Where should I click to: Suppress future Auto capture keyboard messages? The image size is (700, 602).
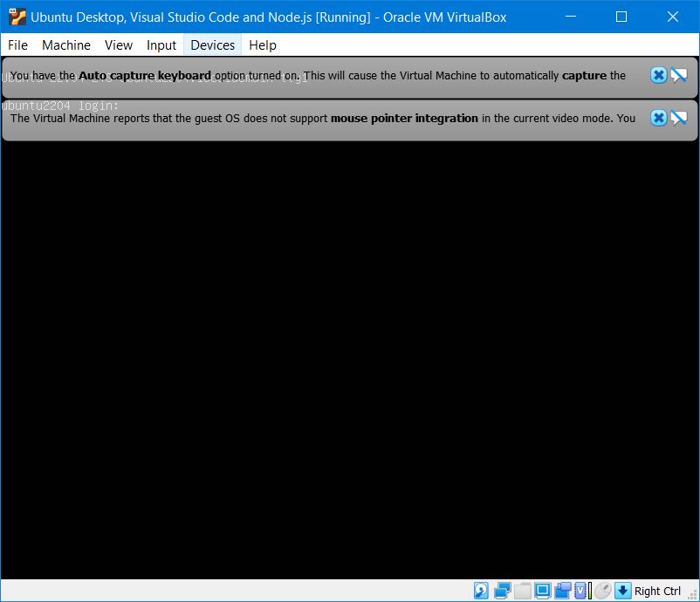[x=678, y=75]
